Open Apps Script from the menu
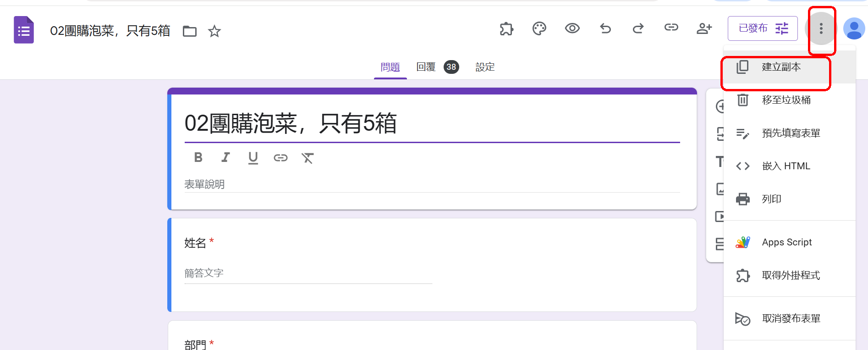 coord(786,242)
